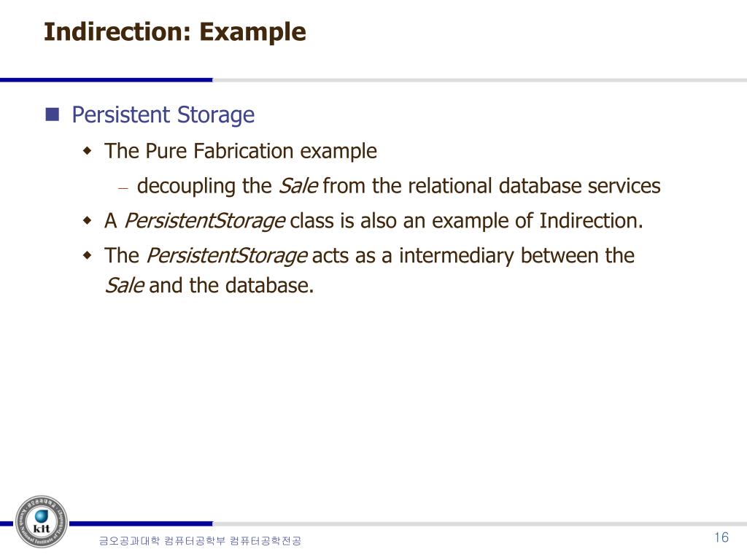This screenshot has width=747, height=560.
Task: Click the gray divider line beside the title bar
Action: click(x=480, y=80)
